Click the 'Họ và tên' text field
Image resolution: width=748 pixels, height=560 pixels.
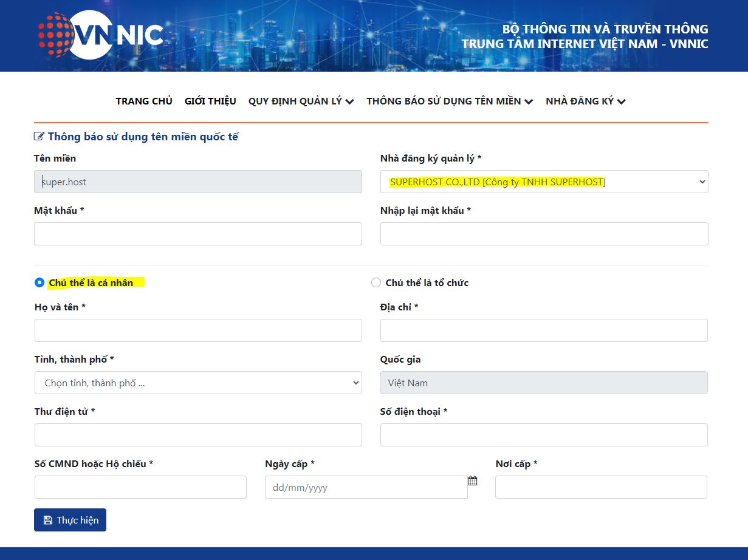[198, 330]
